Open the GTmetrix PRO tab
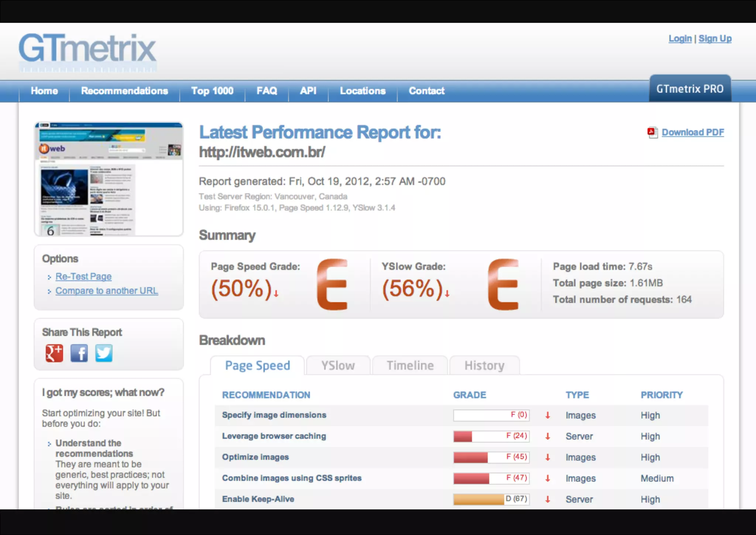 tap(690, 89)
